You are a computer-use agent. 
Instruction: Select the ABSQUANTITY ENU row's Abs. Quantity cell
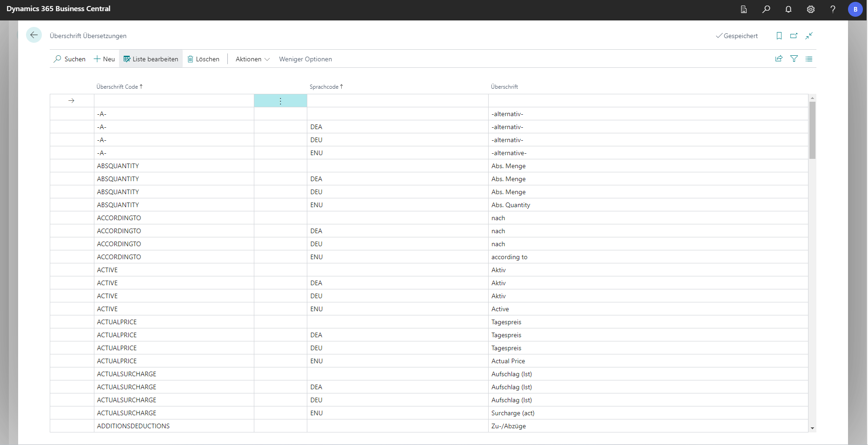[510, 205]
